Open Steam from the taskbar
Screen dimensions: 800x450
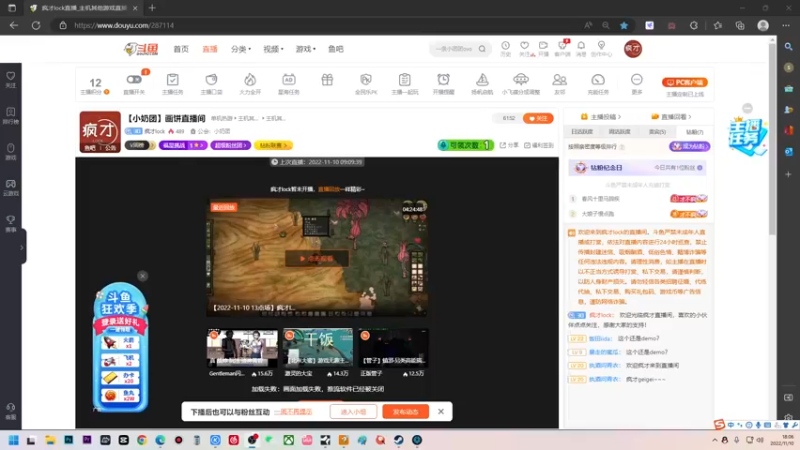[x=398, y=440]
